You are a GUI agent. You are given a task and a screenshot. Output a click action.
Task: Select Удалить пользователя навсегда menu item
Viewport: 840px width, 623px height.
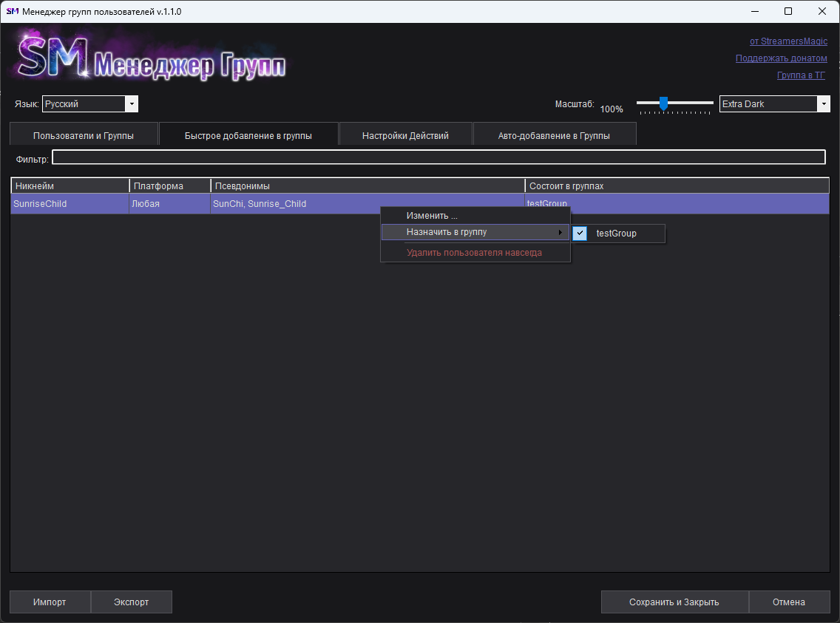click(x=474, y=253)
